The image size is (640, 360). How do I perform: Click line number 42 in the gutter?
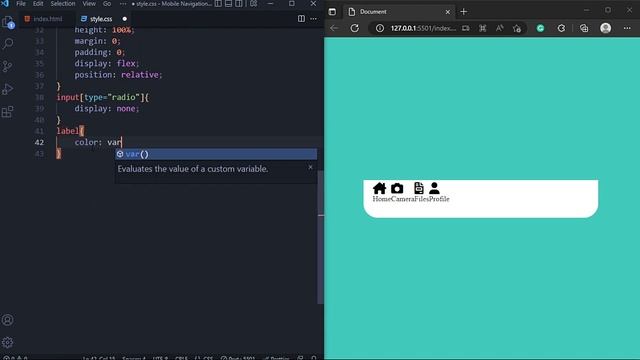click(39, 142)
